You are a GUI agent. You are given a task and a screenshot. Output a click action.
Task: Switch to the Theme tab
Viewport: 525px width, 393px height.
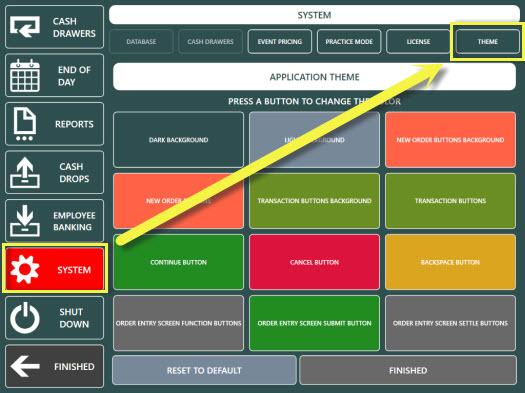point(488,42)
